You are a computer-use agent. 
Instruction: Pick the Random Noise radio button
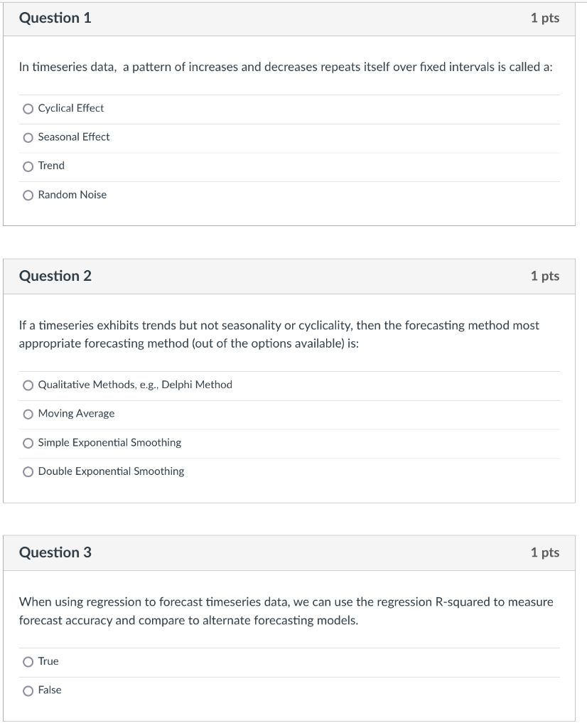(x=28, y=195)
